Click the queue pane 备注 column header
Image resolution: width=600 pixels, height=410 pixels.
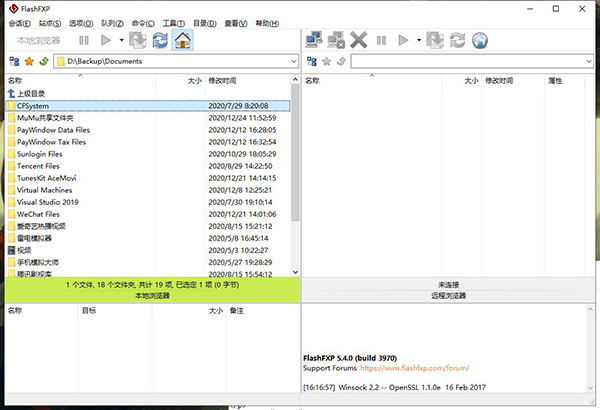262,310
